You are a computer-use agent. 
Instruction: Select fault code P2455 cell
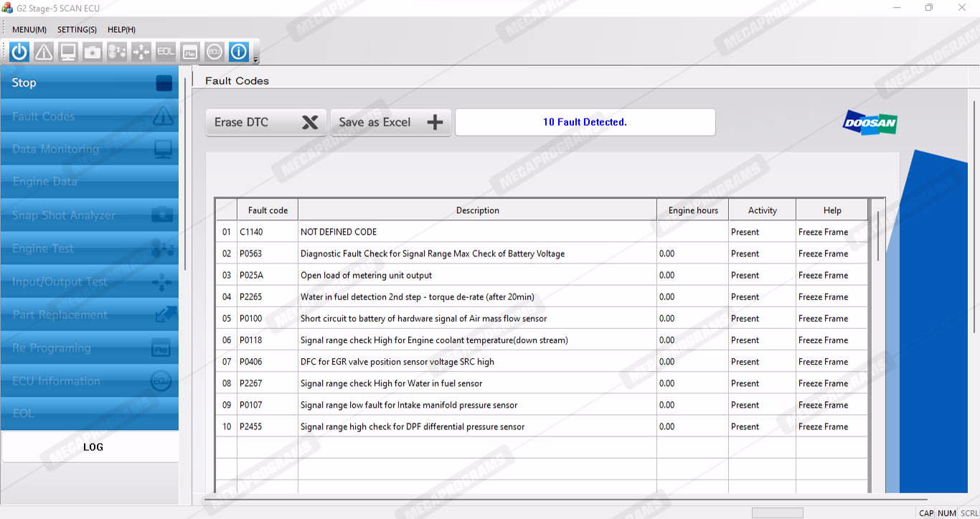coord(268,426)
